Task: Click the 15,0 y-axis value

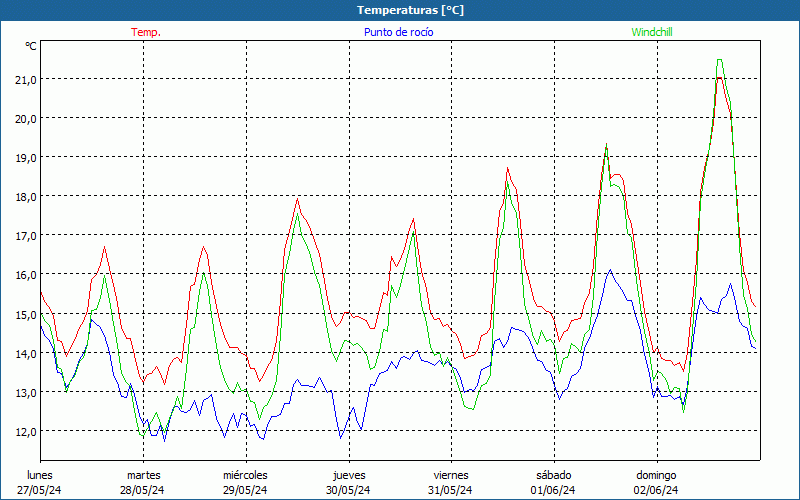Action: point(26,314)
